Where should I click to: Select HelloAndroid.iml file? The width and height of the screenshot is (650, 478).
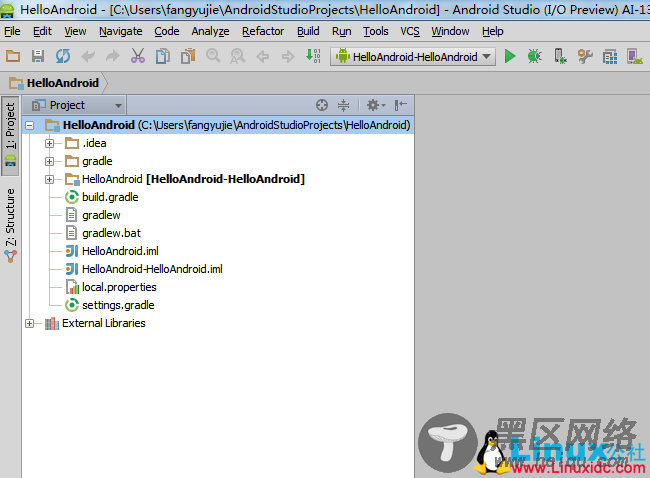(120, 251)
